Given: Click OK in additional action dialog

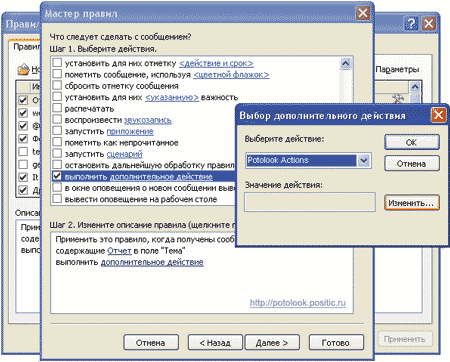Looking at the screenshot, I should click(412, 142).
